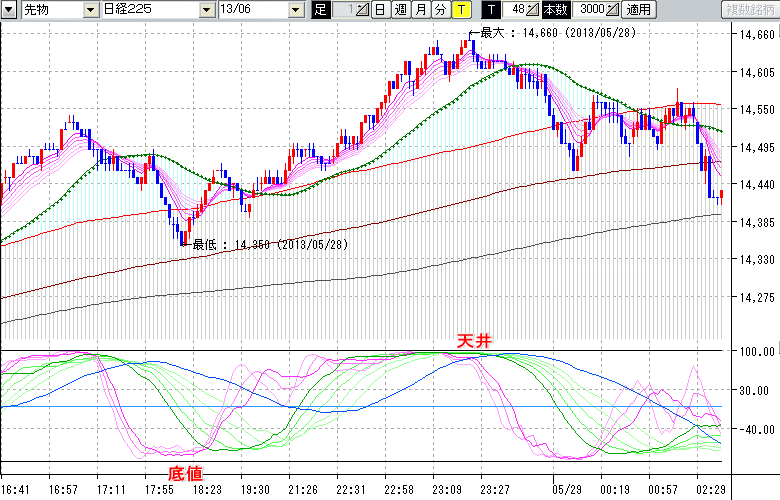Open the leftmost arrow menu in toolbar
Screen dimensions: 780x500
(x=9, y=10)
